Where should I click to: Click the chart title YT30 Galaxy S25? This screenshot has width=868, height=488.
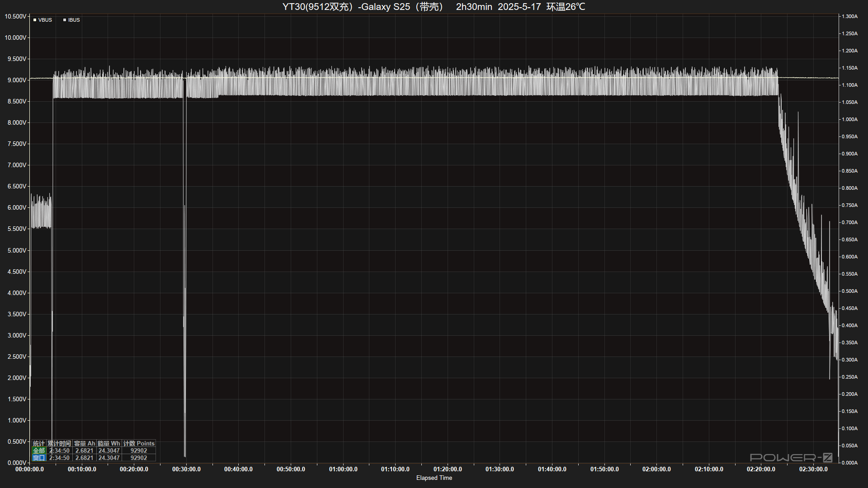tap(434, 7)
